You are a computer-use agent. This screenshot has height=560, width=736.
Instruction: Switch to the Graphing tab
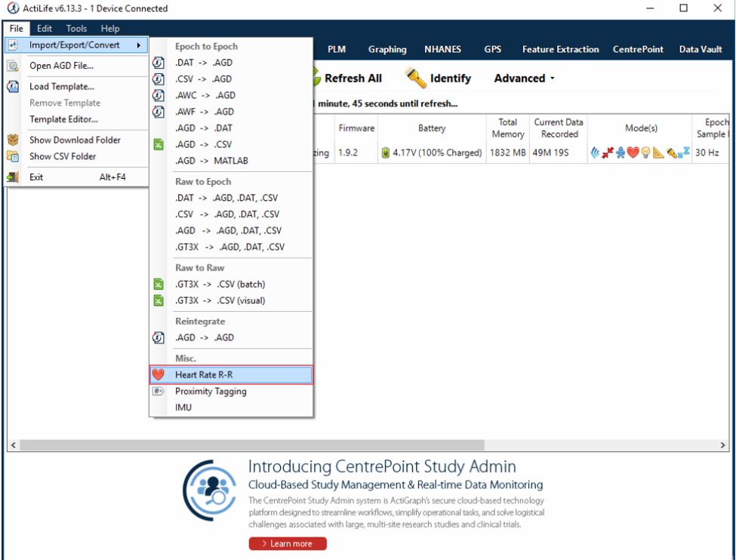click(x=387, y=49)
